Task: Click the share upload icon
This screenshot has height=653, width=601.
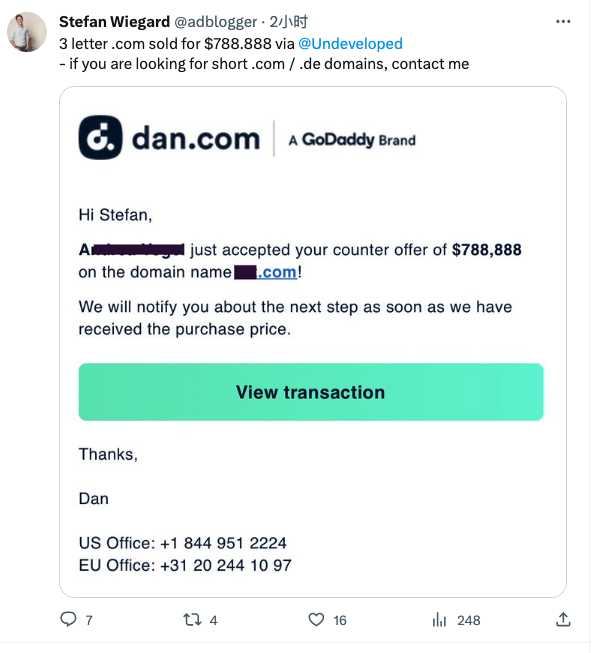Action: 563,620
